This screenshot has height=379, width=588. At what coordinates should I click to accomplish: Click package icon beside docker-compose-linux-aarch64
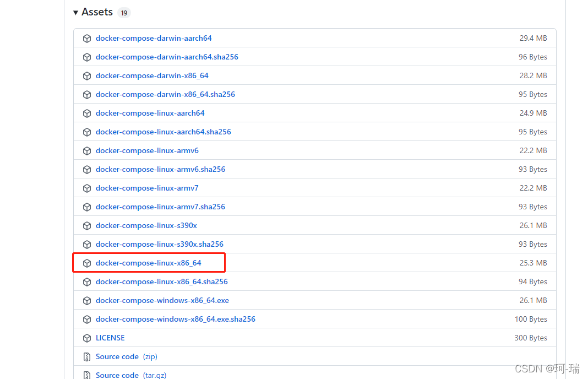coord(87,113)
